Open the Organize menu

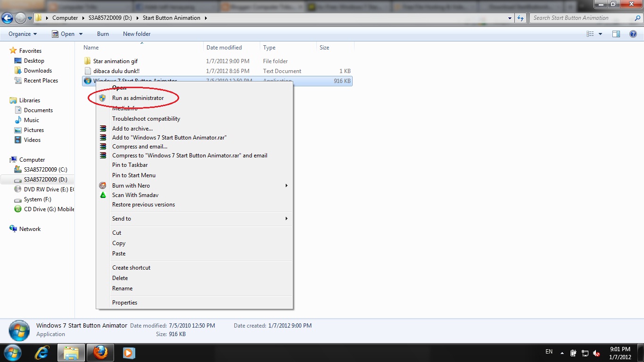pyautogui.click(x=23, y=34)
